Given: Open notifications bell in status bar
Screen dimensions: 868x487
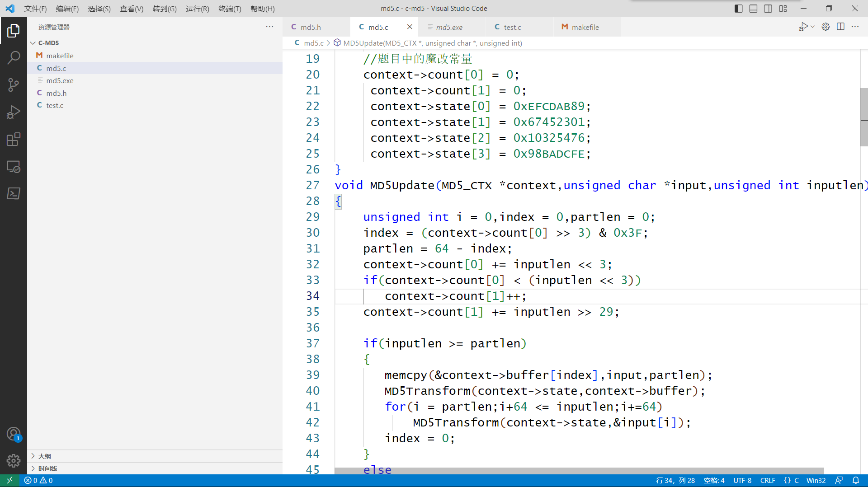Looking at the screenshot, I should [x=856, y=480].
